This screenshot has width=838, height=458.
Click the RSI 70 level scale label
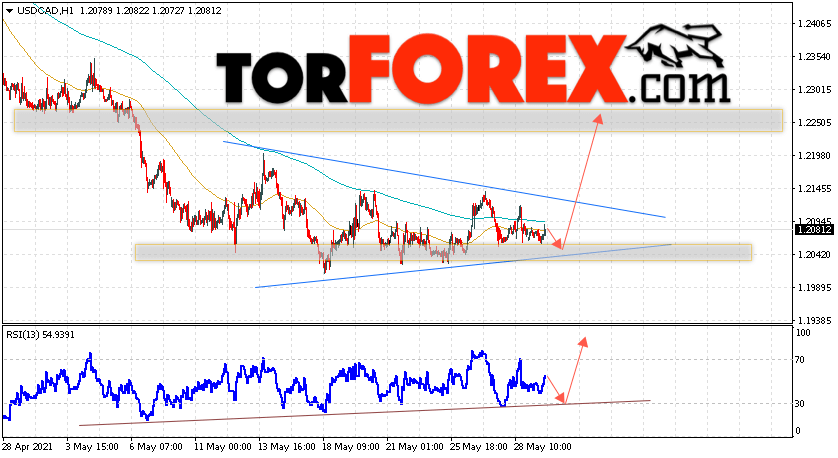pyautogui.click(x=800, y=360)
